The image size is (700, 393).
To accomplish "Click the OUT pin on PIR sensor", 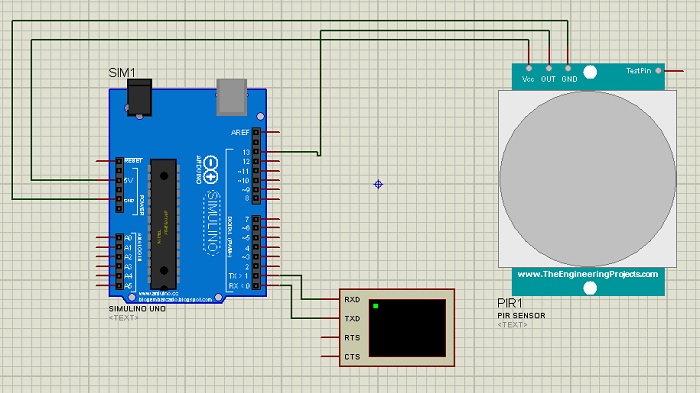I will (x=549, y=68).
